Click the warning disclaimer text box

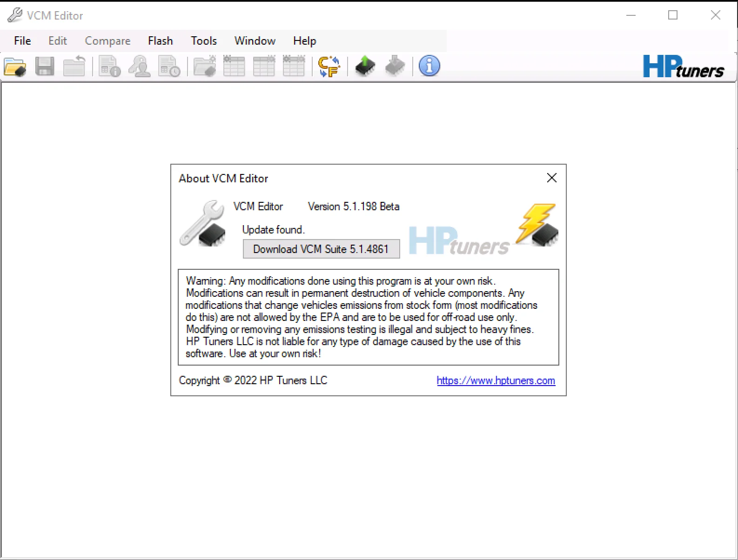click(369, 317)
